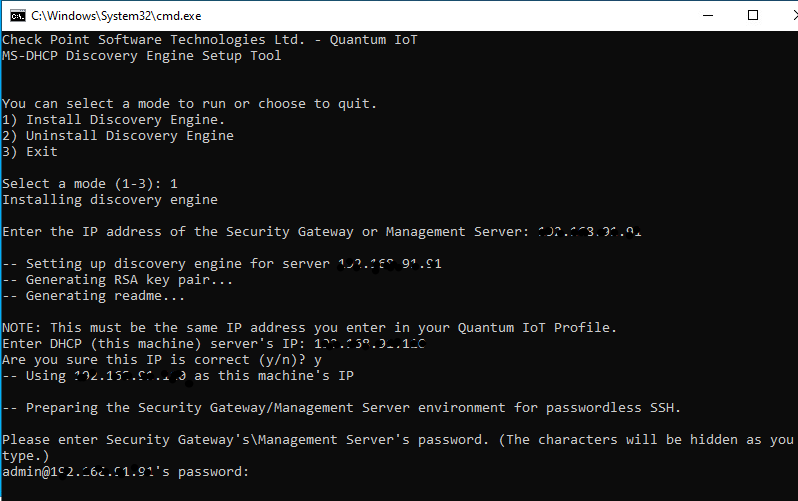This screenshot has width=798, height=501.
Task: Click the cmd.exe title bar icon
Action: point(17,16)
